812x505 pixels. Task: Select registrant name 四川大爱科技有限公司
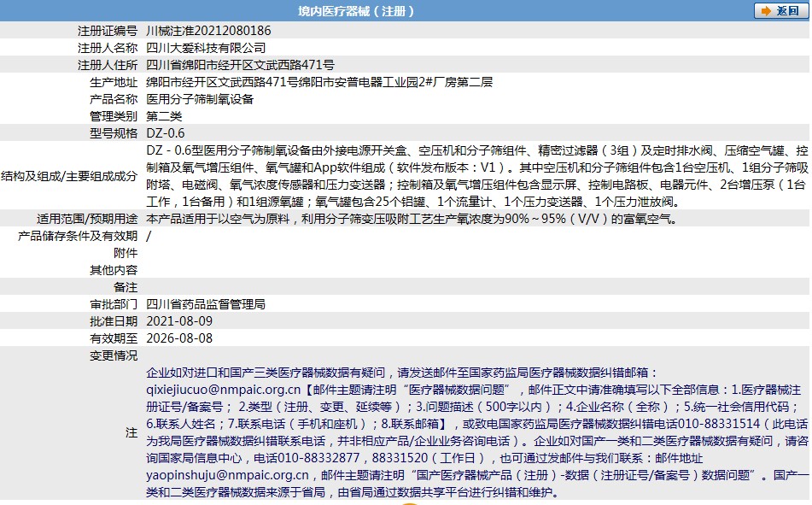point(206,48)
